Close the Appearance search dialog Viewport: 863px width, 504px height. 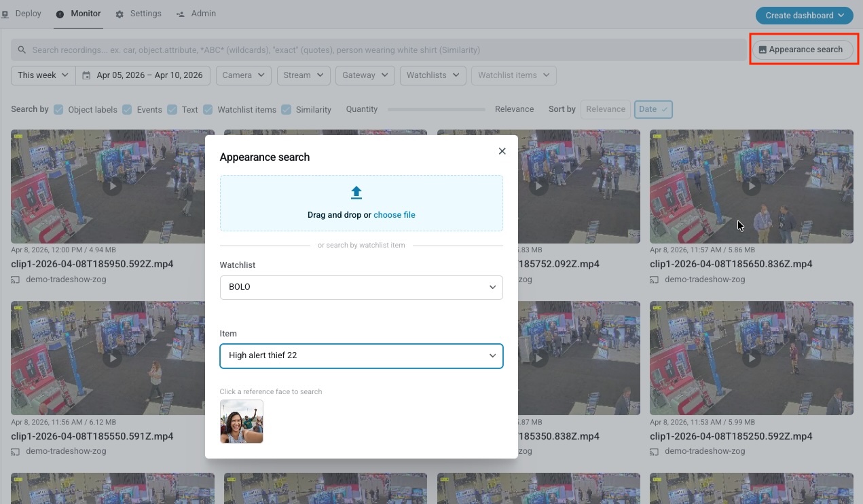pyautogui.click(x=502, y=151)
